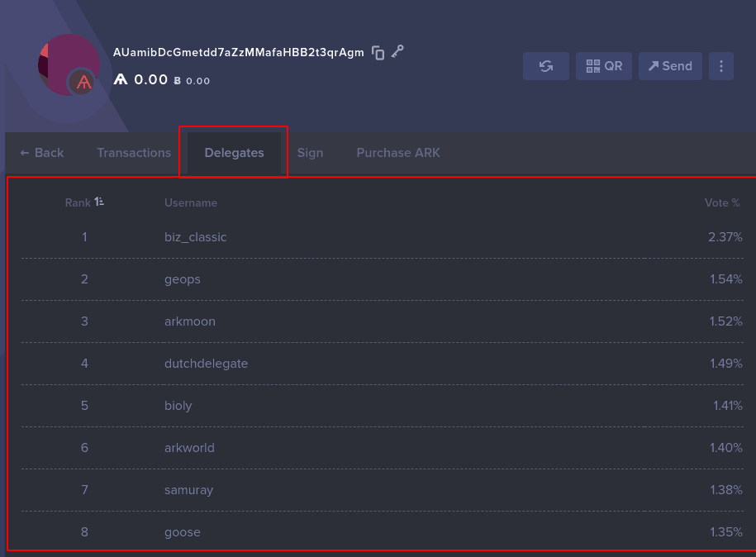Viewport: 756px width, 557px height.
Task: Sort by Vote % column header
Action: (722, 202)
